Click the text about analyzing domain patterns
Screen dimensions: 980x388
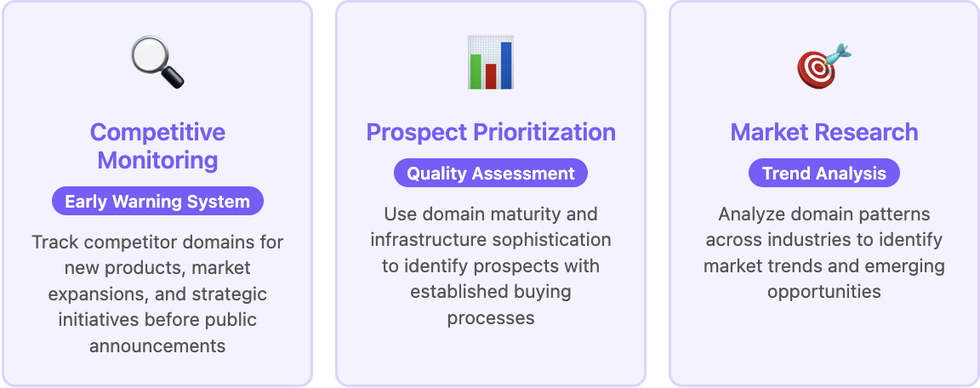(x=823, y=253)
